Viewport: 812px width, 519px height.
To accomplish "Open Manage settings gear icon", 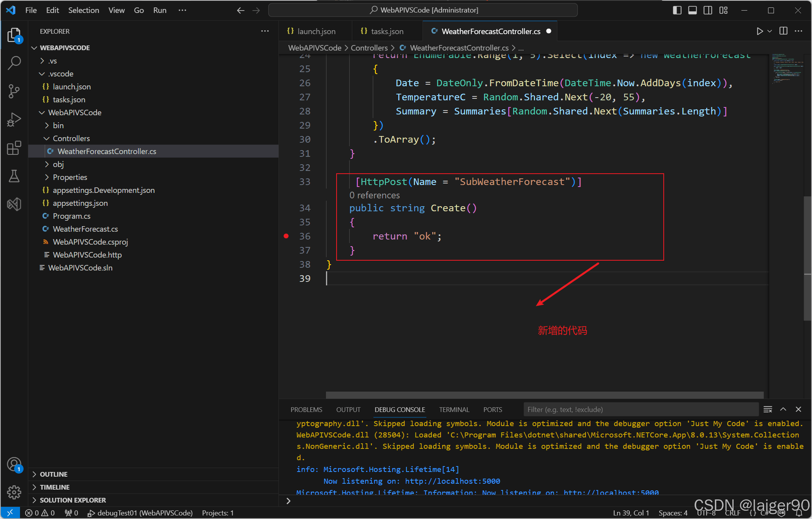I will point(14,492).
